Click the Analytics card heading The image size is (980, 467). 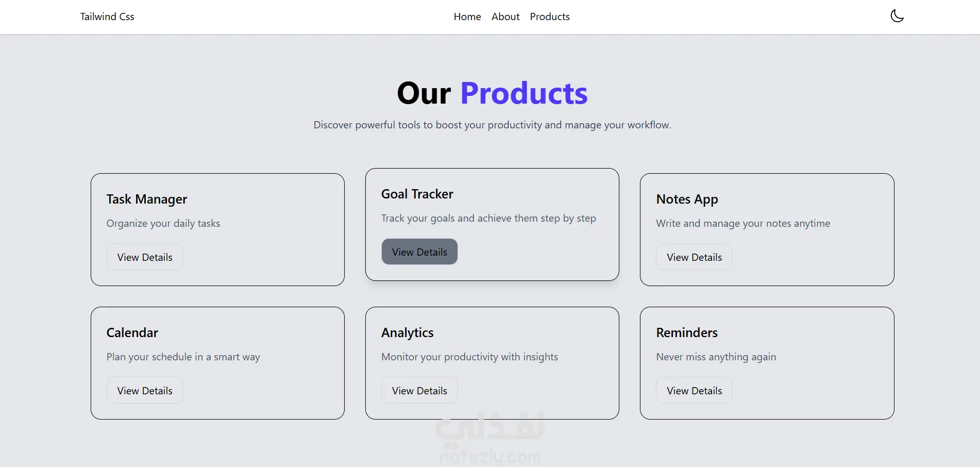(408, 333)
